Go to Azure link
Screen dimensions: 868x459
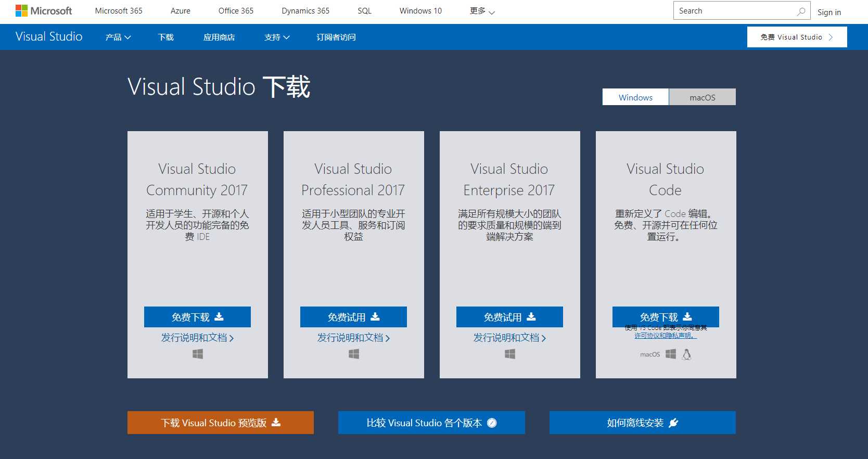click(x=181, y=11)
